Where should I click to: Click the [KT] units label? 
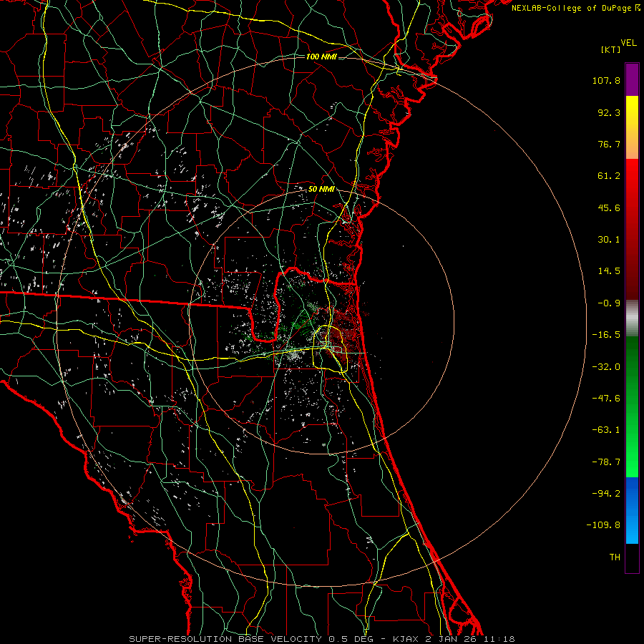610,49
